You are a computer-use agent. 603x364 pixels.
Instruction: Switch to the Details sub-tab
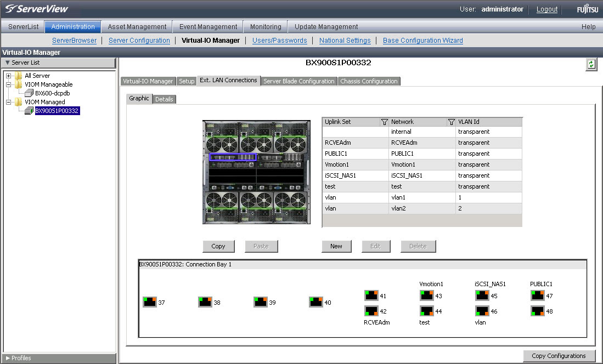(164, 99)
